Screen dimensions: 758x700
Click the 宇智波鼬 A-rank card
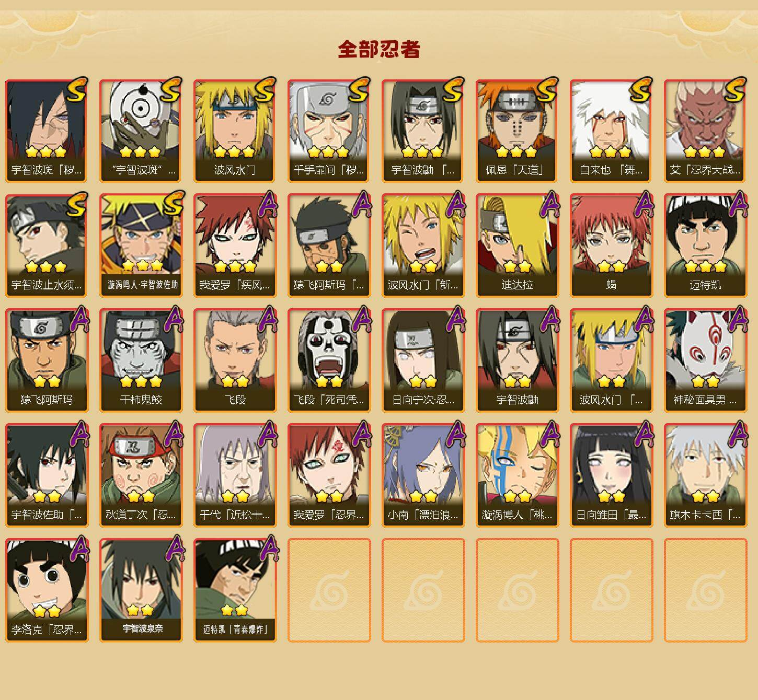click(517, 360)
